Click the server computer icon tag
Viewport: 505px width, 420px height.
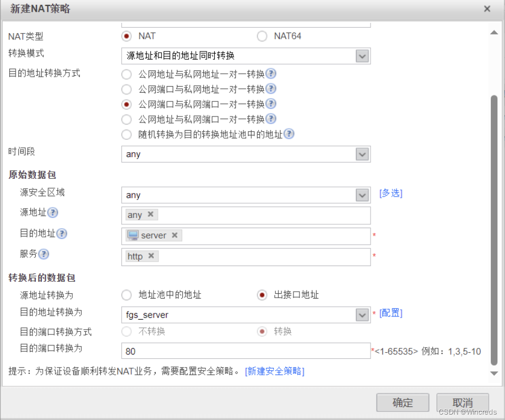pos(133,235)
